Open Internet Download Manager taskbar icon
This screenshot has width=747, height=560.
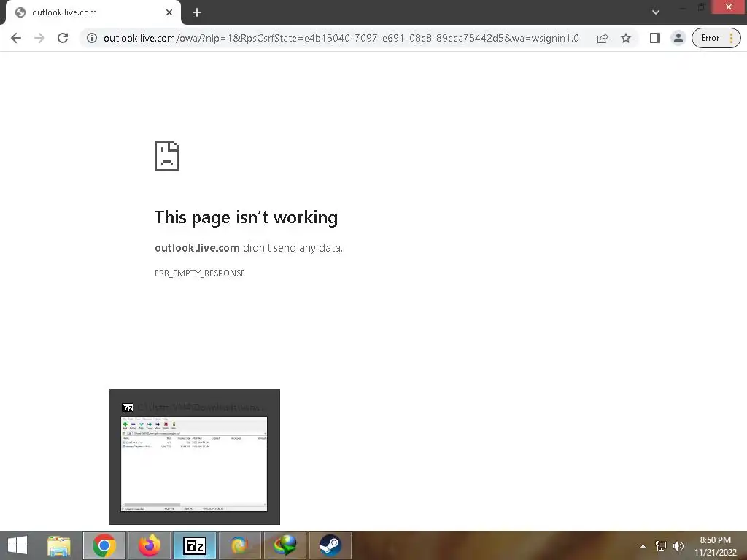(285, 545)
